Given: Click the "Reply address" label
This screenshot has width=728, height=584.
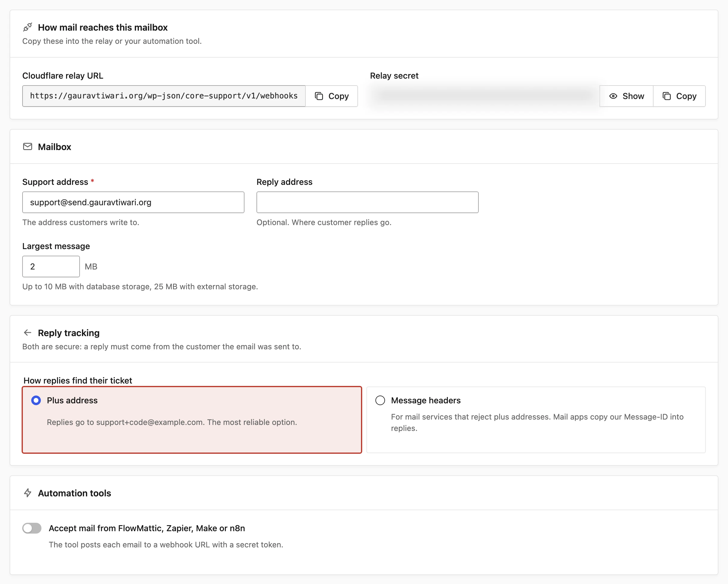Looking at the screenshot, I should pyautogui.click(x=284, y=182).
